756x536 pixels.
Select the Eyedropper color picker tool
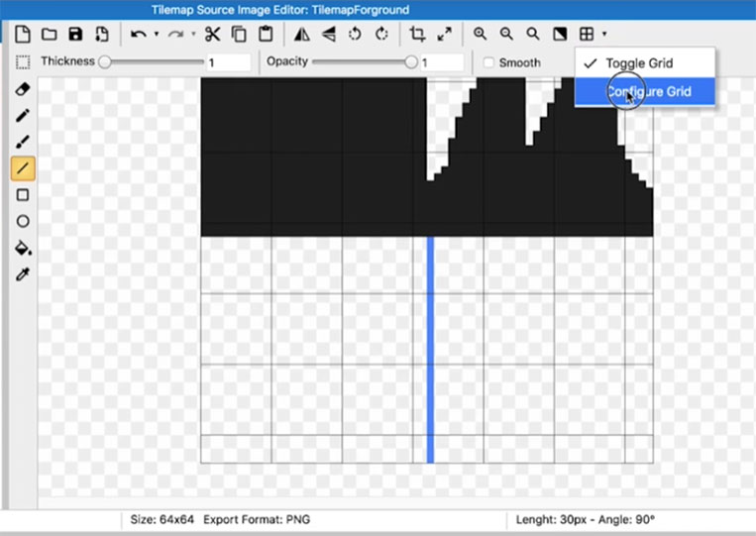click(x=23, y=274)
